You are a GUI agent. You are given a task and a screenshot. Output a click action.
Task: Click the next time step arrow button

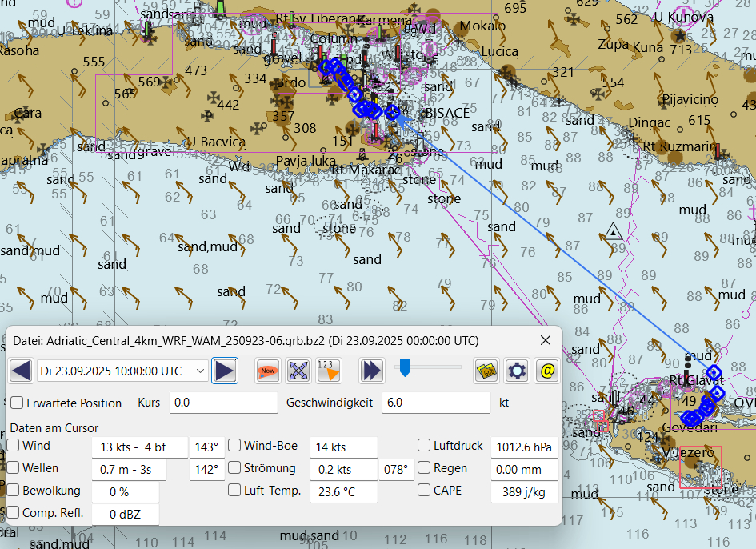pos(225,371)
